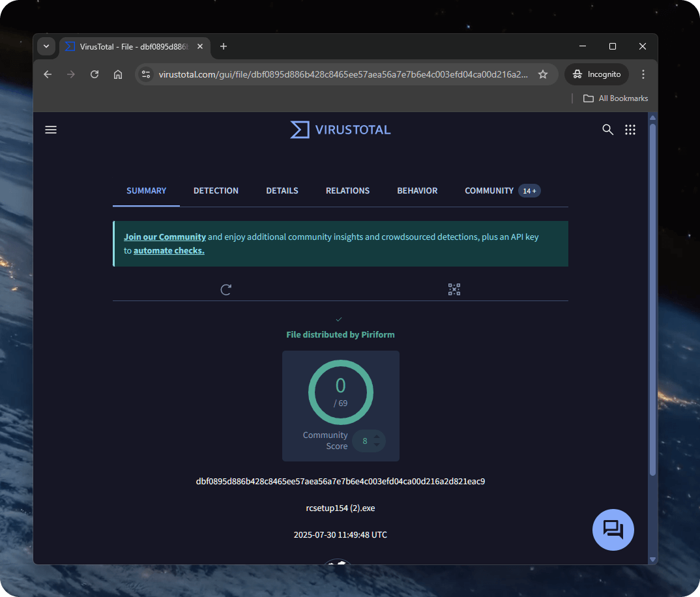
Task: Reload the current page
Action: coord(95,74)
